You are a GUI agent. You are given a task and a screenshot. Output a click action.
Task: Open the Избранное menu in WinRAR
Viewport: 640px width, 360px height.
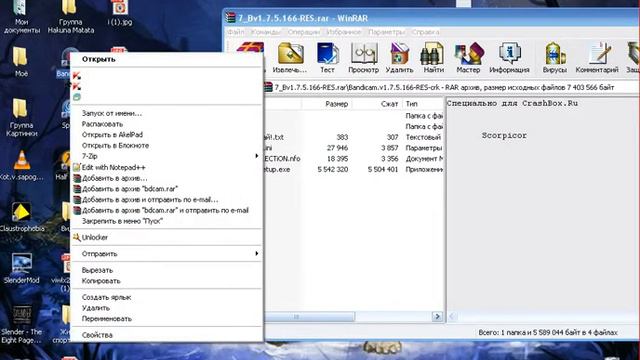coord(344,32)
